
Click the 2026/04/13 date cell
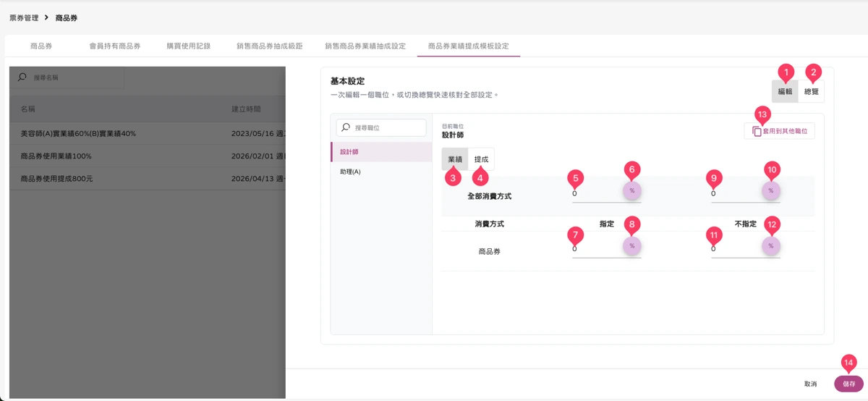tap(258, 179)
